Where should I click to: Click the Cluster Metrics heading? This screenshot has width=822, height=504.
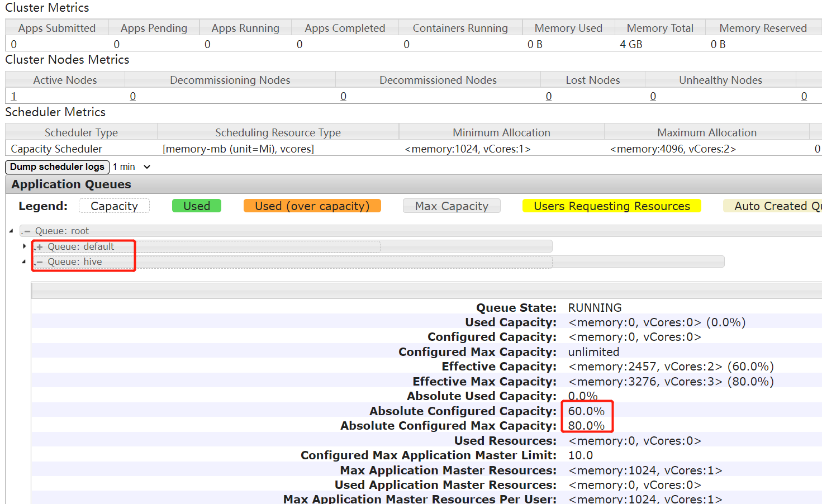(x=47, y=8)
